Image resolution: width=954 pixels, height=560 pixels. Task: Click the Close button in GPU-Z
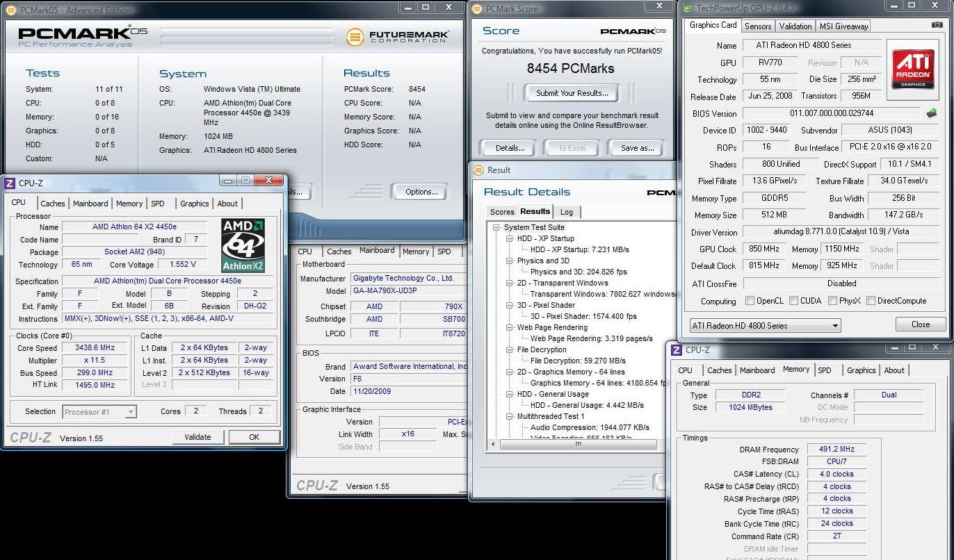[x=921, y=324]
